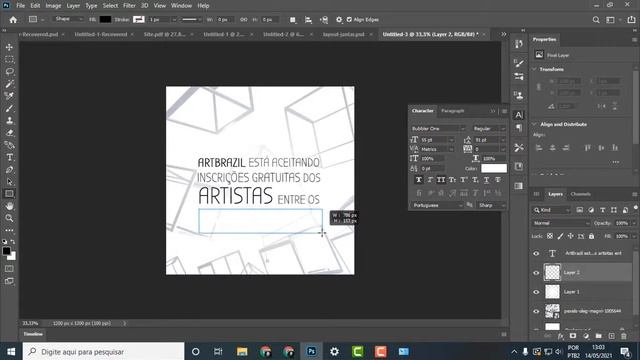Select the Rectangular Marquee tool
The height and width of the screenshot is (360, 640).
(9, 59)
